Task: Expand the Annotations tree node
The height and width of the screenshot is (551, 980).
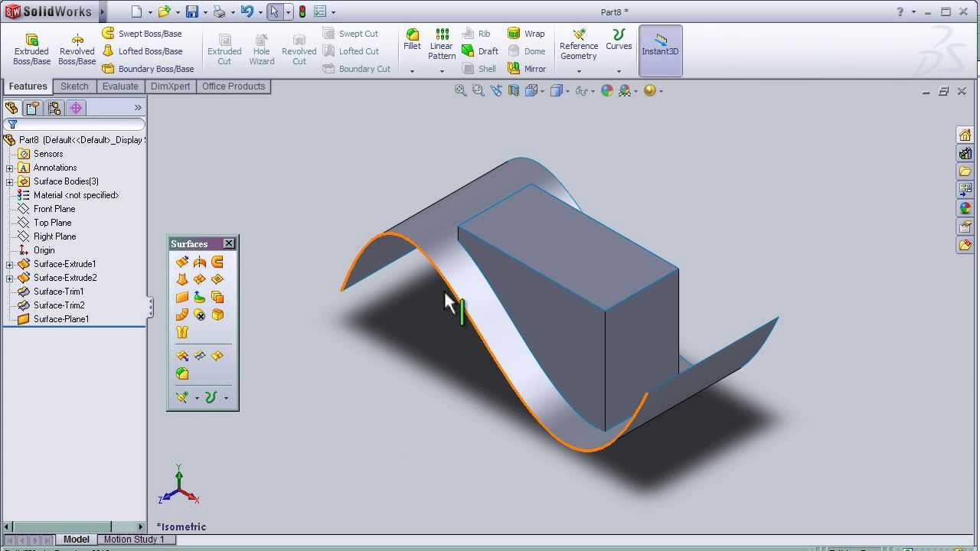Action: click(x=10, y=168)
